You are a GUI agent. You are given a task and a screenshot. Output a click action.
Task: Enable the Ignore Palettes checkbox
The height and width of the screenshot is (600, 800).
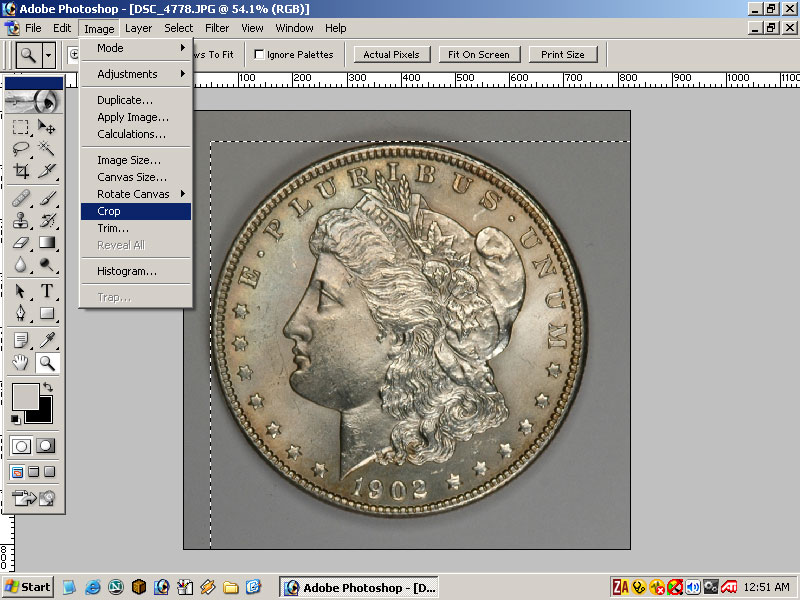click(260, 55)
